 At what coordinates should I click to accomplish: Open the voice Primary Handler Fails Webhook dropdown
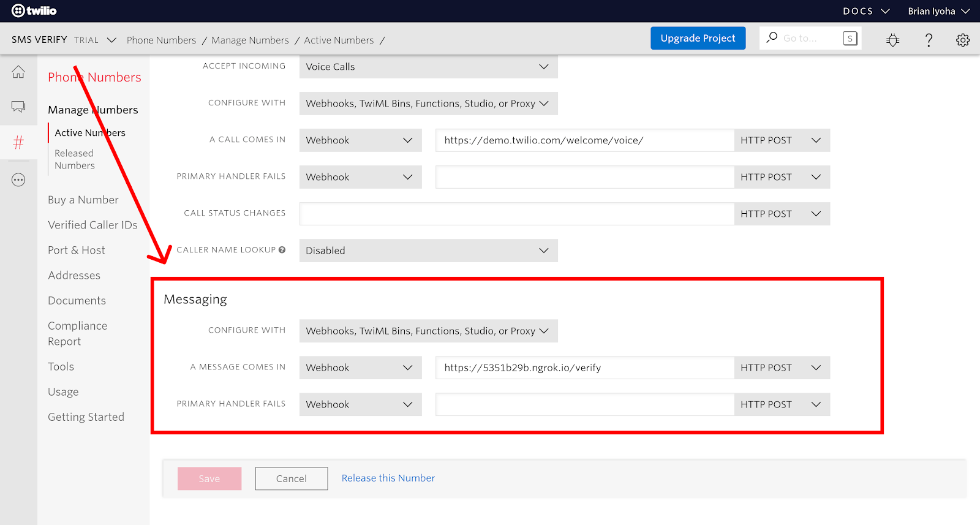point(360,177)
